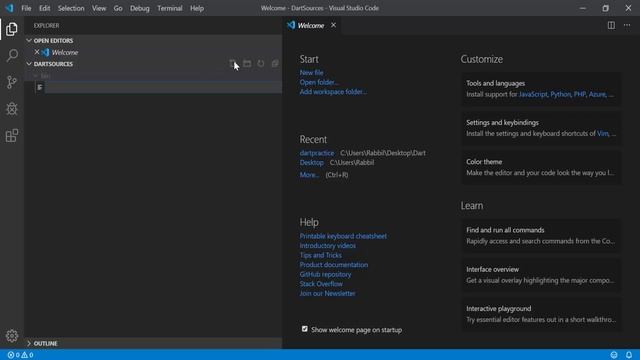The height and width of the screenshot is (360, 640).
Task: Click the Python link in Tools and languages
Action: click(560, 94)
